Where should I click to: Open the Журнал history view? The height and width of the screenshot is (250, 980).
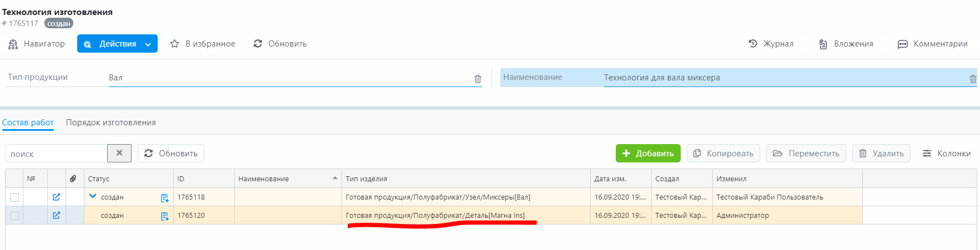click(771, 44)
